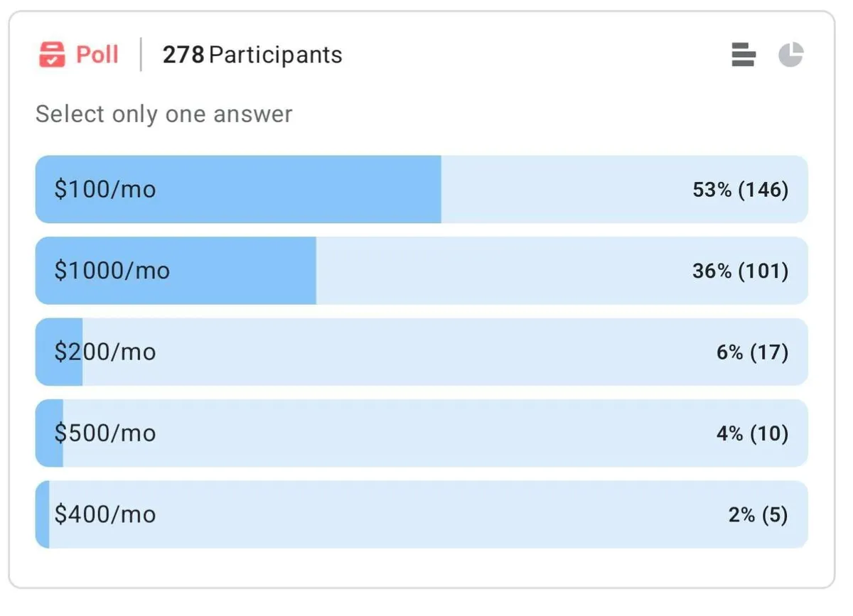This screenshot has height=616, width=853.
Task: Click the 4% (10) result figure
Action: (x=752, y=433)
